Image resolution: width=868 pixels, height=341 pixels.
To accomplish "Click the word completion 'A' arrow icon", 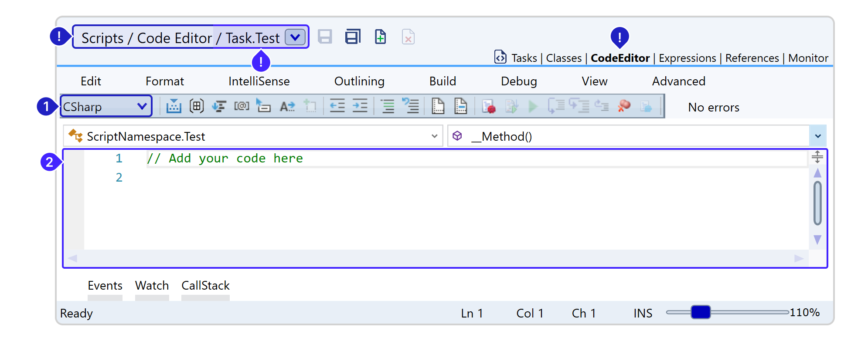I will [287, 106].
